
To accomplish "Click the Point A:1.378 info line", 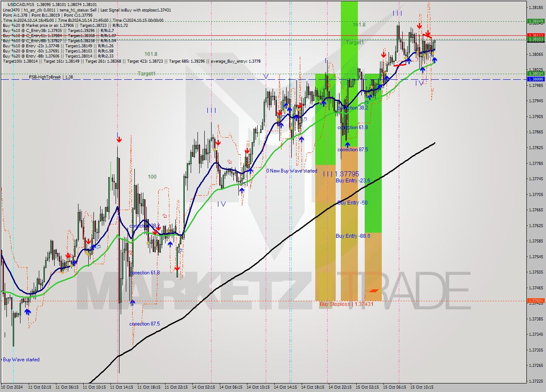I will tap(47, 15).
